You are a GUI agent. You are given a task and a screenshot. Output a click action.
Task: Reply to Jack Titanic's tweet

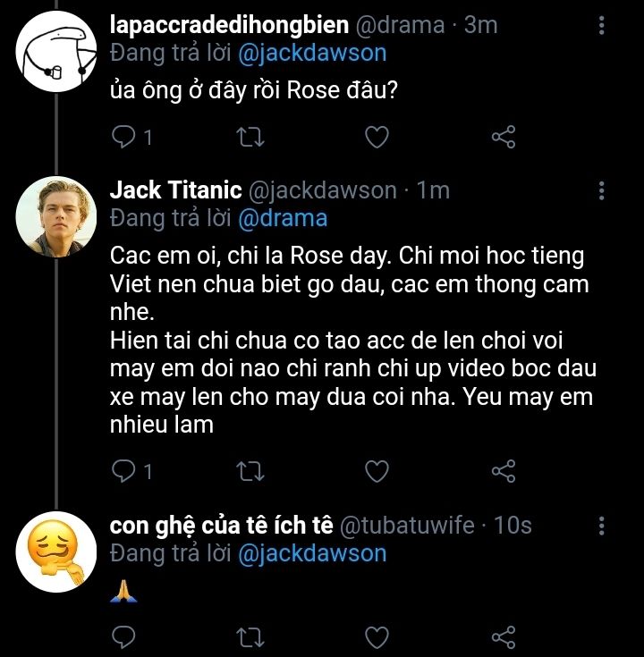pyautogui.click(x=124, y=470)
